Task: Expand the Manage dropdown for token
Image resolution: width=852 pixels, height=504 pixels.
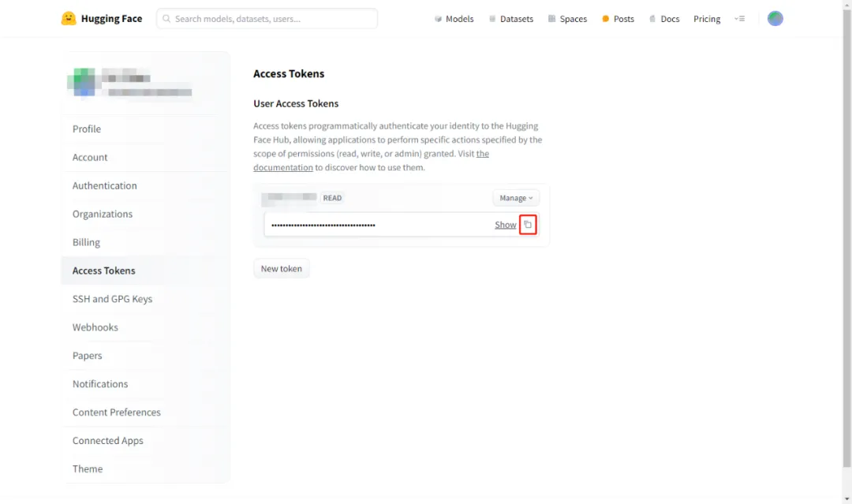Action: (516, 198)
